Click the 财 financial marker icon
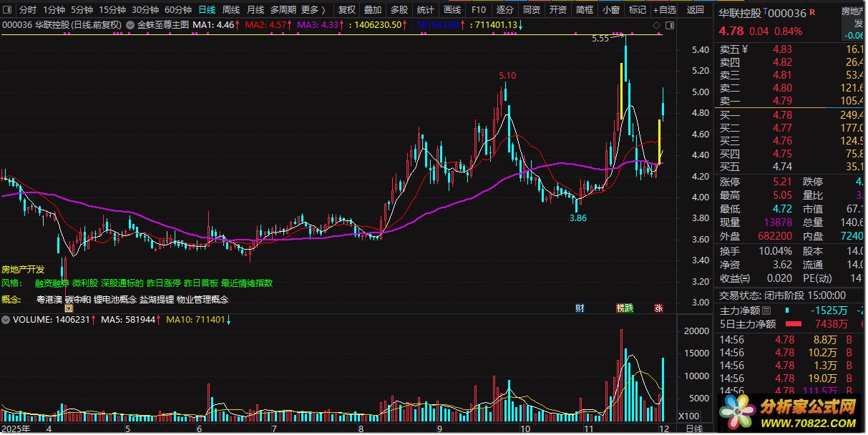The image size is (868, 435). pyautogui.click(x=580, y=308)
